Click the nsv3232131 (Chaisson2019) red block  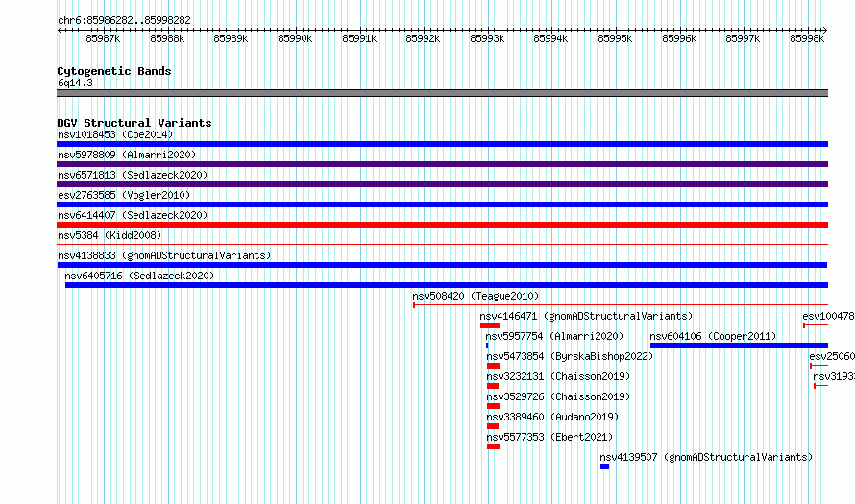(493, 386)
